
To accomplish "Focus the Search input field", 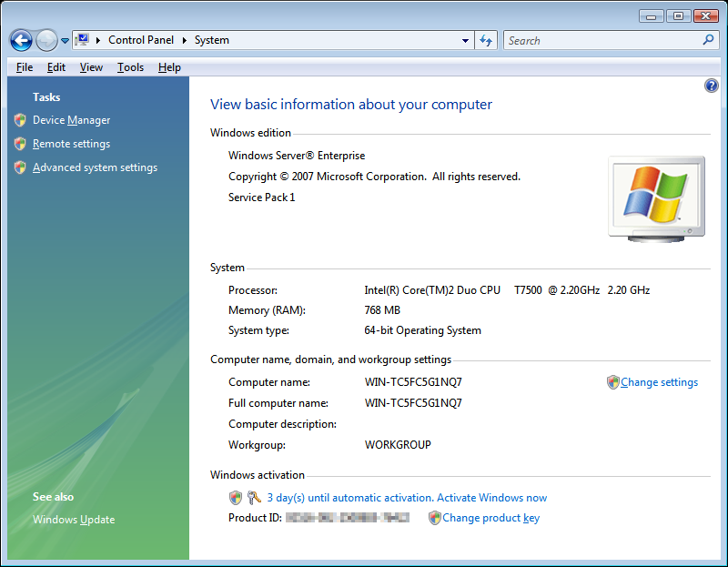I will [603, 40].
